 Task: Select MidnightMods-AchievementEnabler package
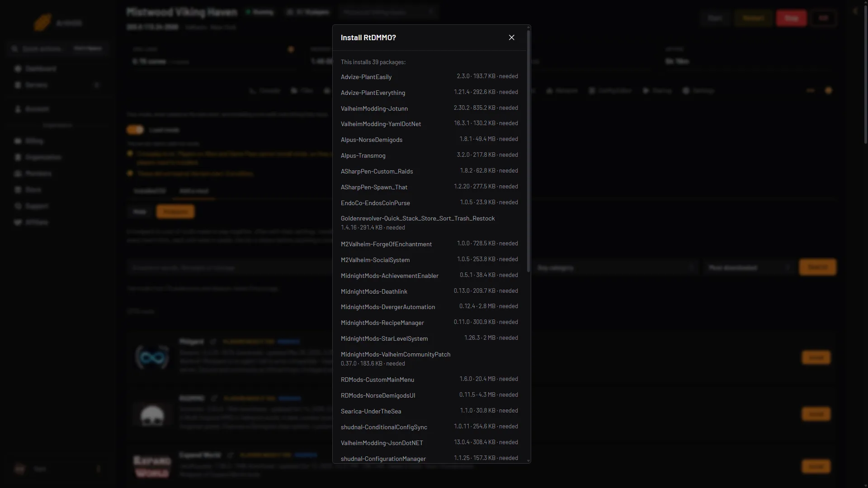tap(429, 276)
